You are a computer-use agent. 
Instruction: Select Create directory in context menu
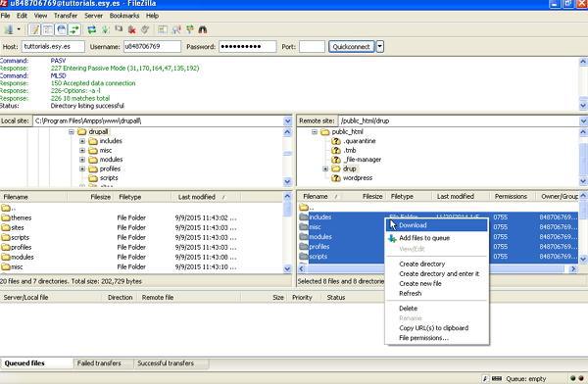coord(437,264)
